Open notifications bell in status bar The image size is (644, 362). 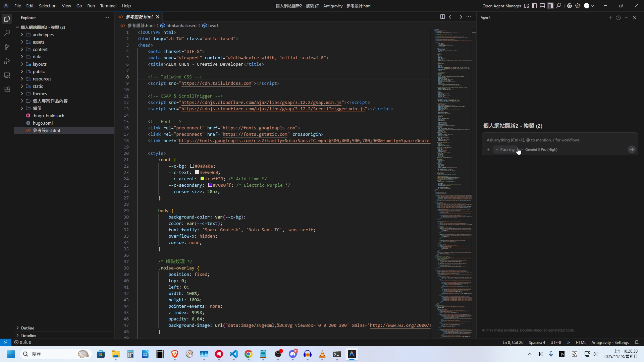tap(637, 342)
